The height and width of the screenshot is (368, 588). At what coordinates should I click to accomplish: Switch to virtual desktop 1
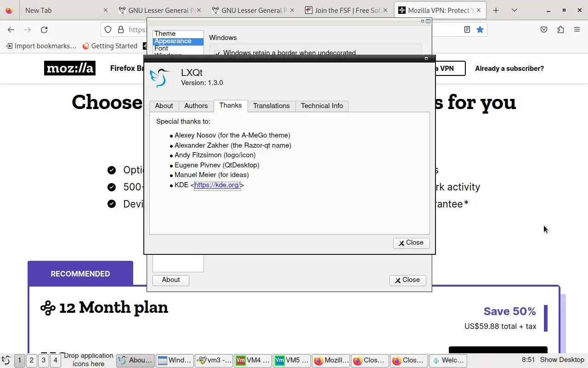(19, 360)
